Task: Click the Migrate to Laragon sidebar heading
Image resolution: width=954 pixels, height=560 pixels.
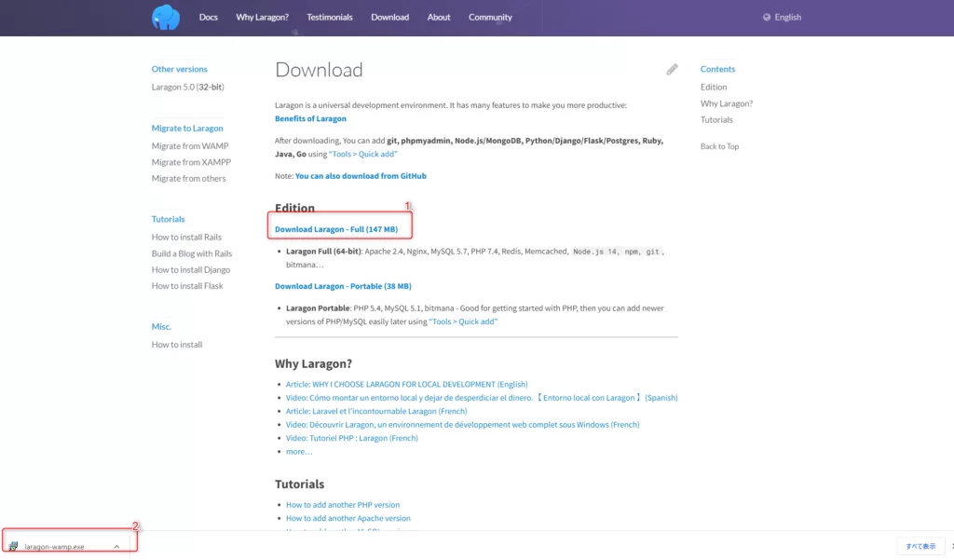Action: pyautogui.click(x=187, y=129)
